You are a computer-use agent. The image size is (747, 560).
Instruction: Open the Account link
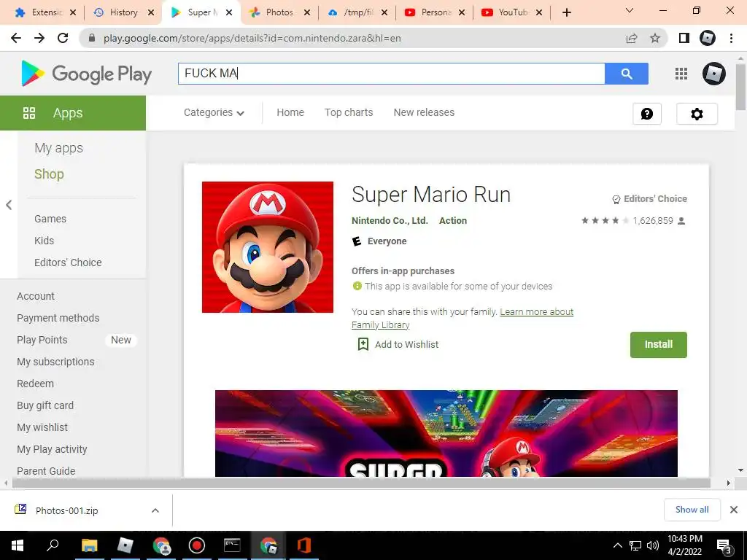(36, 296)
